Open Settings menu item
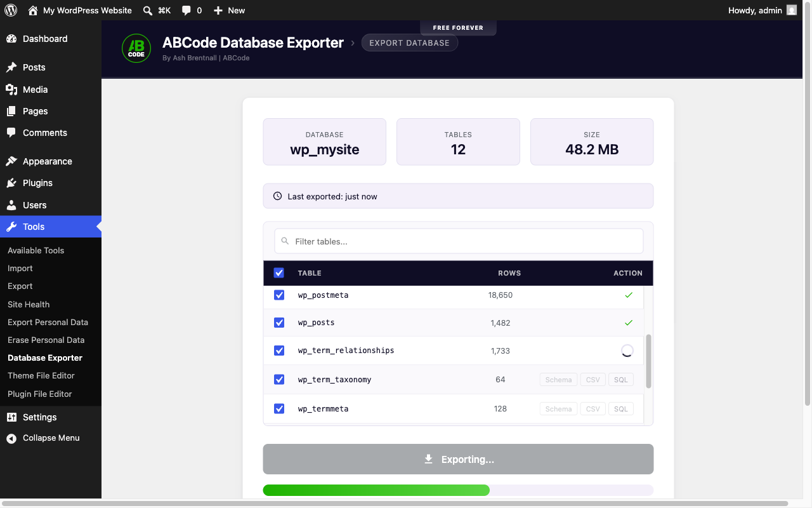Viewport: 812px width, 508px height. (51, 417)
